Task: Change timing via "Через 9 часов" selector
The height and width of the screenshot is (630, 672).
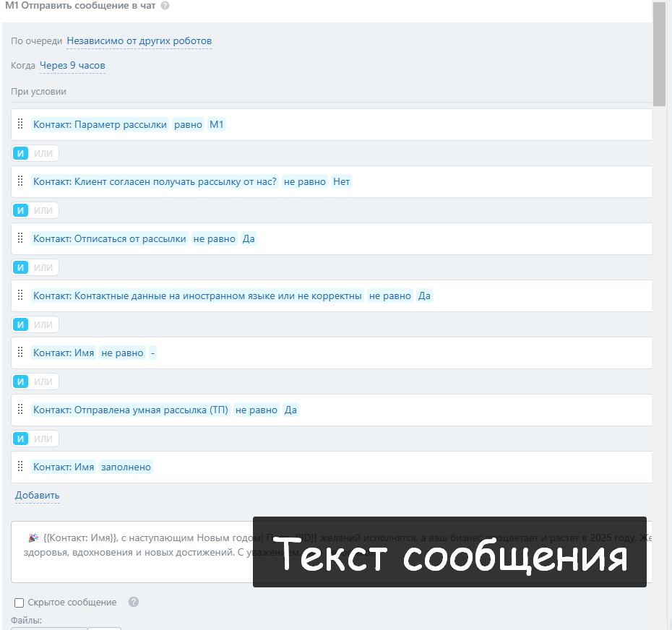Action: pos(72,66)
